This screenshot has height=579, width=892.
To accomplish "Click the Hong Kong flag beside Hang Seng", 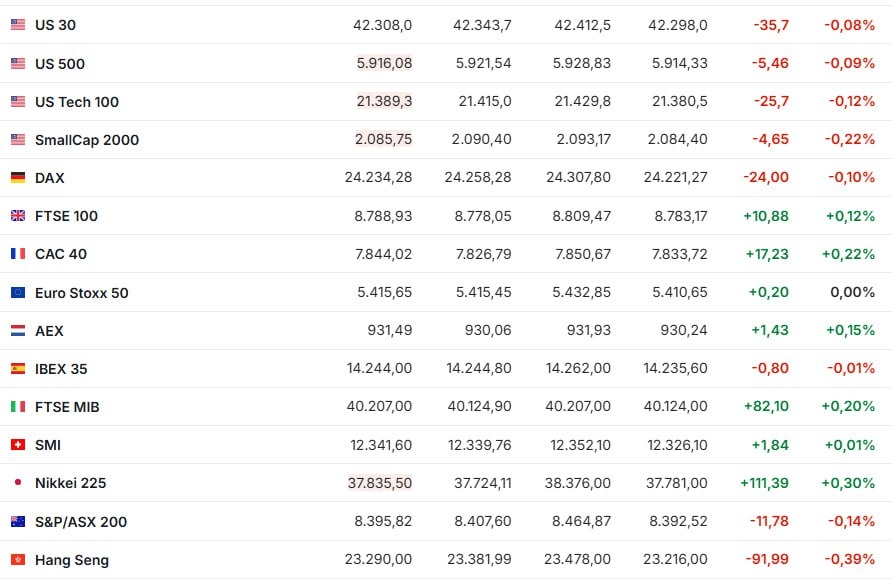I will (18, 560).
